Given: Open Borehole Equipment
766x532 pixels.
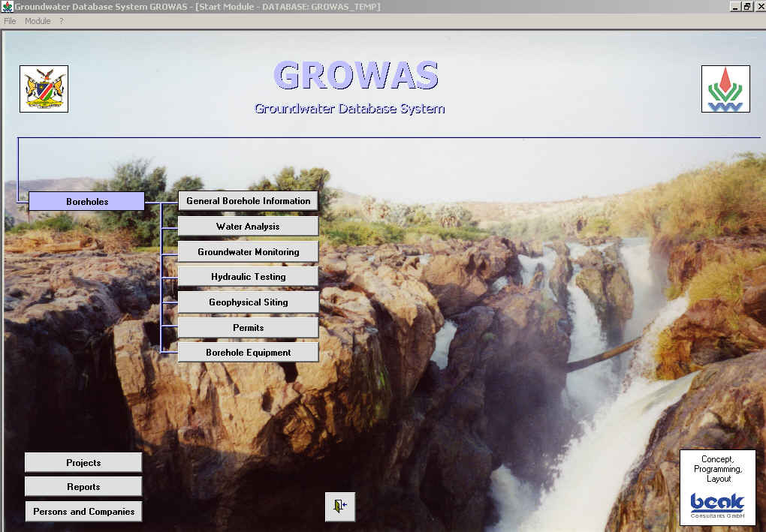Looking at the screenshot, I should click(x=248, y=353).
